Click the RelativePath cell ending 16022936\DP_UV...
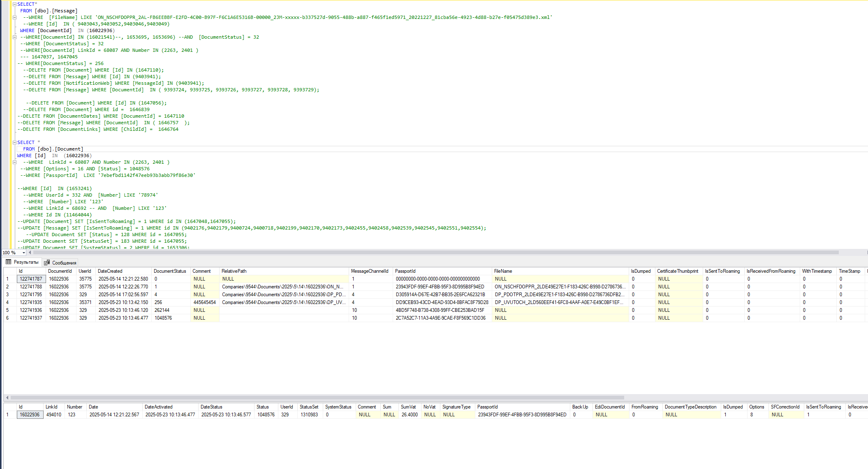868x469 pixels. 284,302
